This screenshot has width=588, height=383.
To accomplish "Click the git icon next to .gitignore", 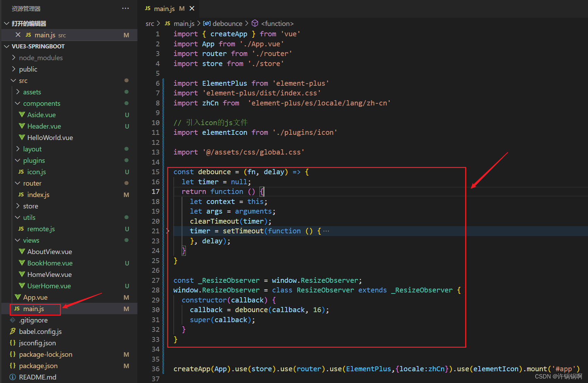I will click(x=13, y=320).
